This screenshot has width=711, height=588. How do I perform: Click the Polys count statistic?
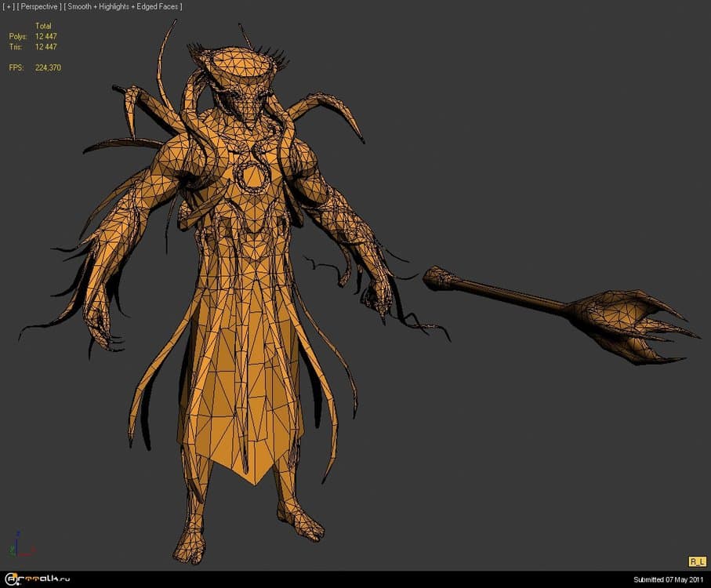[45, 36]
